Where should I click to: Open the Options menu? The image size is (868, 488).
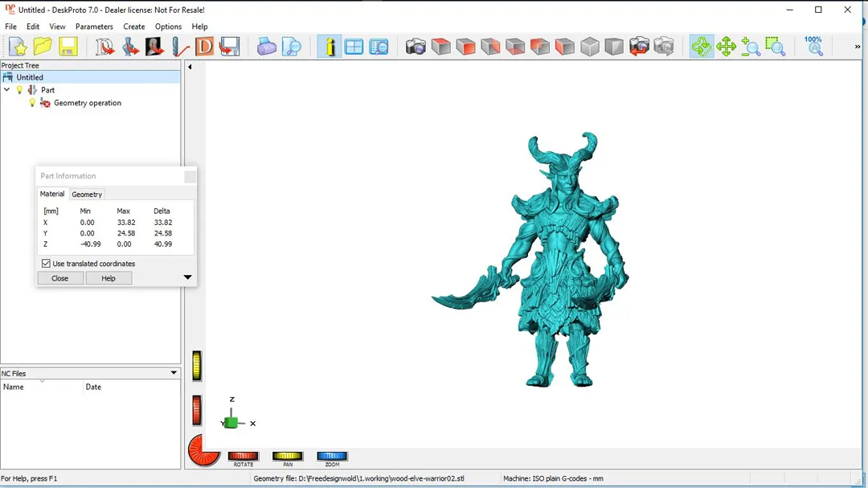pos(168,27)
